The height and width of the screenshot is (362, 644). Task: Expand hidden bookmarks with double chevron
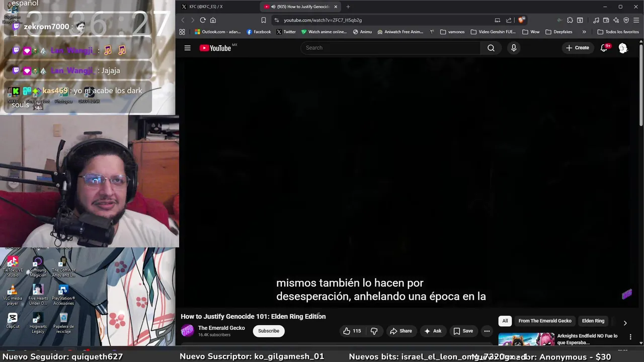(x=584, y=32)
